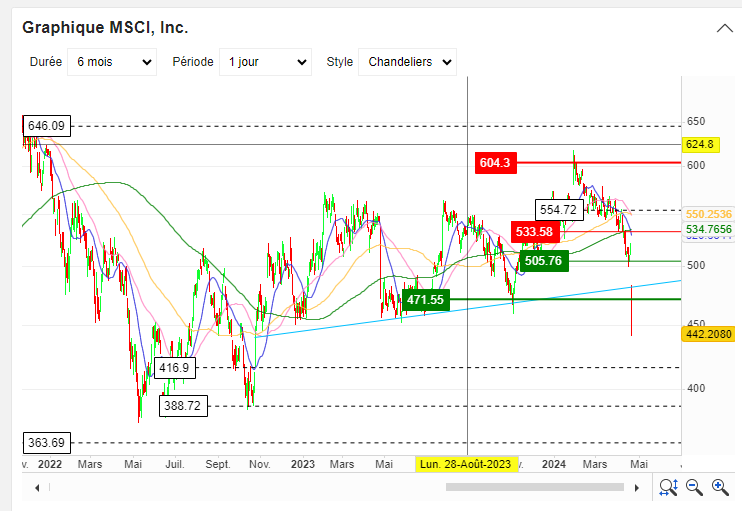Click the zoom reset magnifier icon
This screenshot has width=742, height=511.
pos(668,487)
